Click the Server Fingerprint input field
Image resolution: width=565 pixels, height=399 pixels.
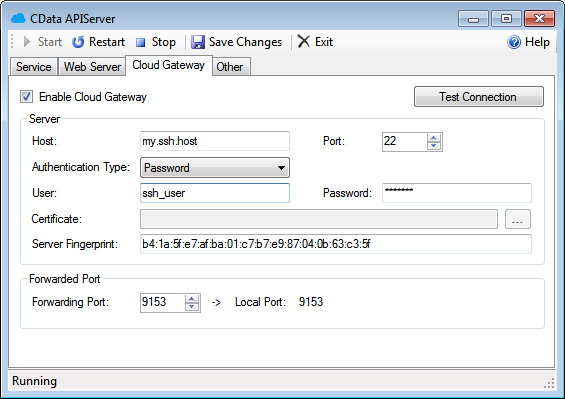[x=335, y=244]
